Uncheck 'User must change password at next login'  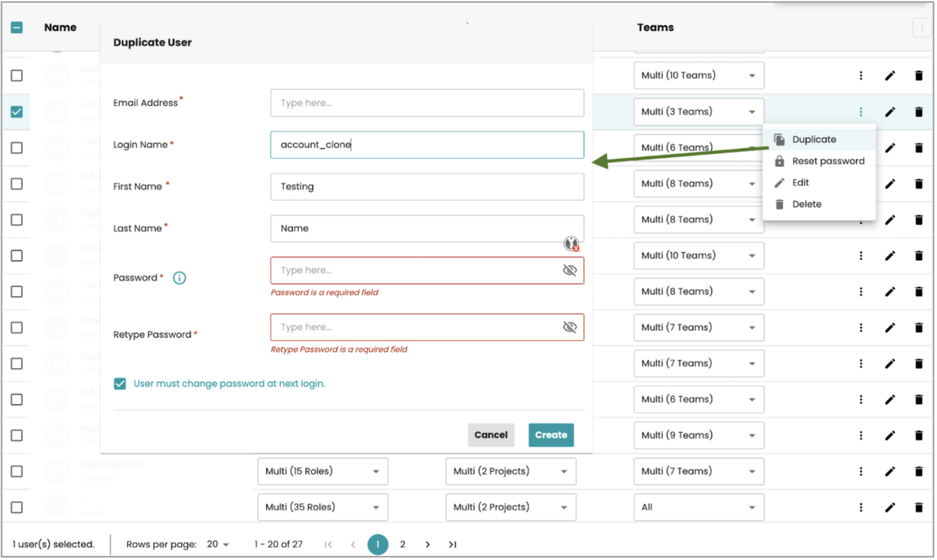tap(120, 384)
